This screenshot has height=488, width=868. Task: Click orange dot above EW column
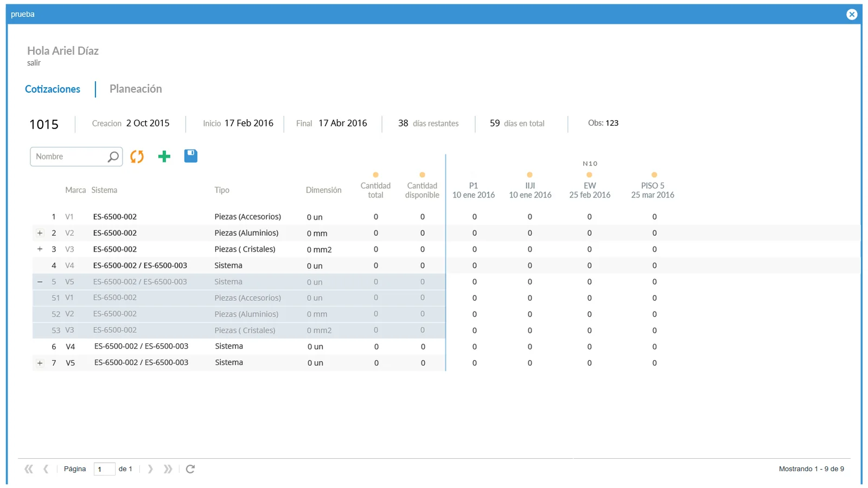click(589, 175)
